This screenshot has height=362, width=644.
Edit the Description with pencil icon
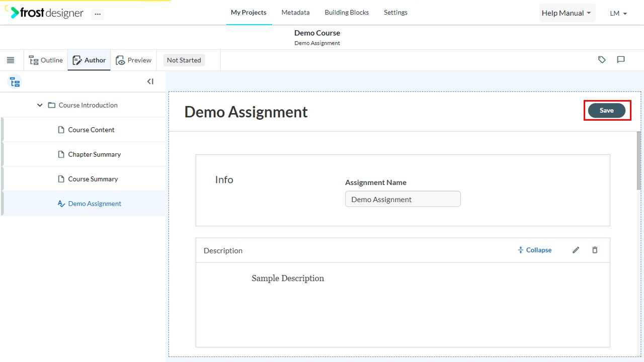[576, 250]
